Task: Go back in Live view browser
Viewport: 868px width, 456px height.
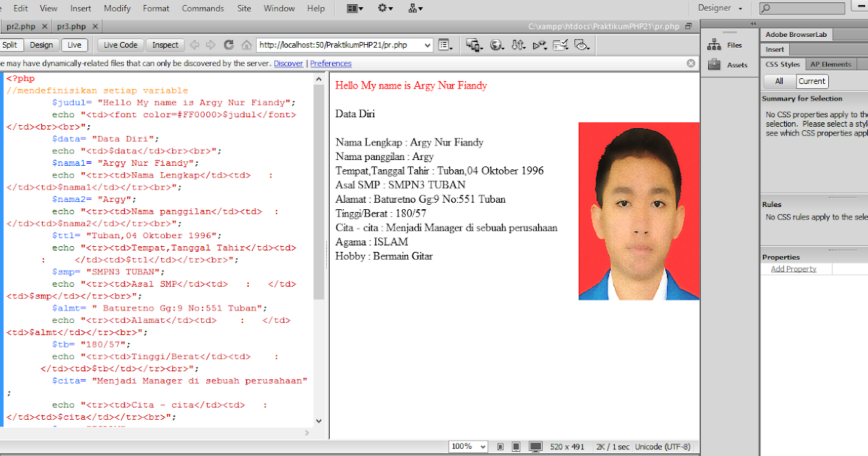Action: tap(195, 45)
